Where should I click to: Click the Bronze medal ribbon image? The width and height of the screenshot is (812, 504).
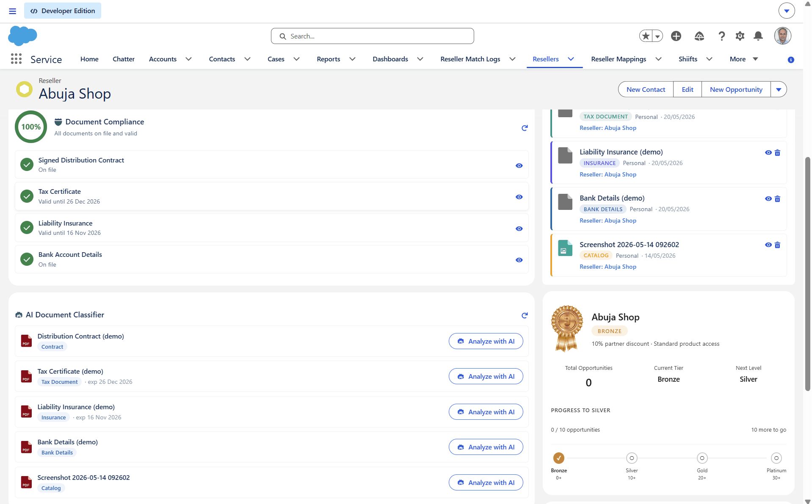point(567,328)
